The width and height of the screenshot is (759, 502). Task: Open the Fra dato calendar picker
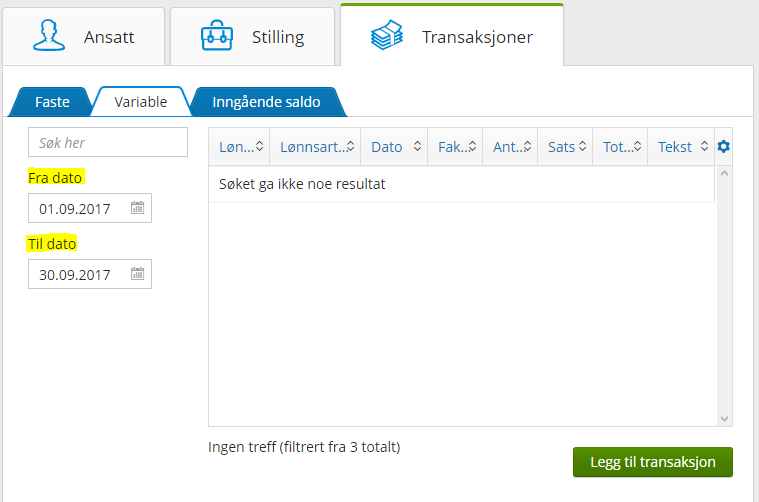[x=138, y=209]
